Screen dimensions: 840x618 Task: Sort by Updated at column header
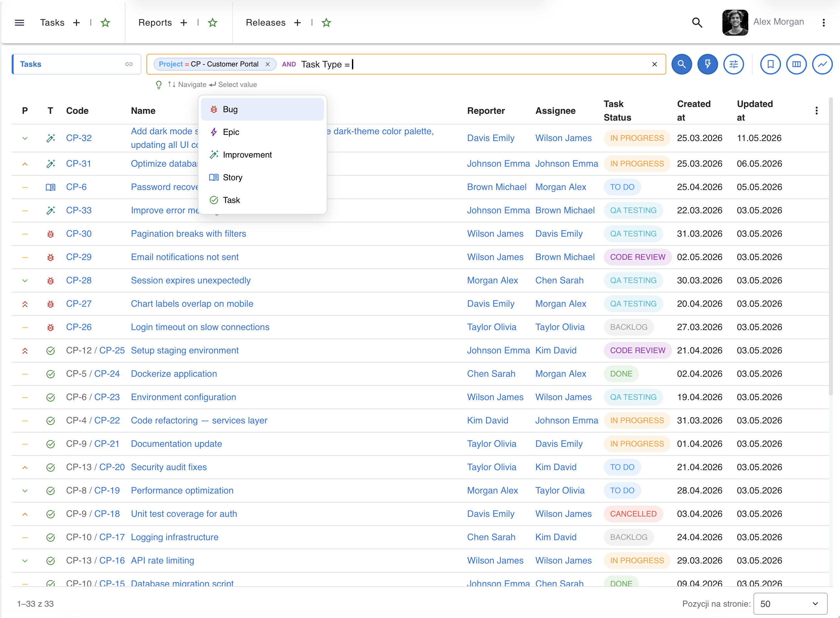coord(755,111)
